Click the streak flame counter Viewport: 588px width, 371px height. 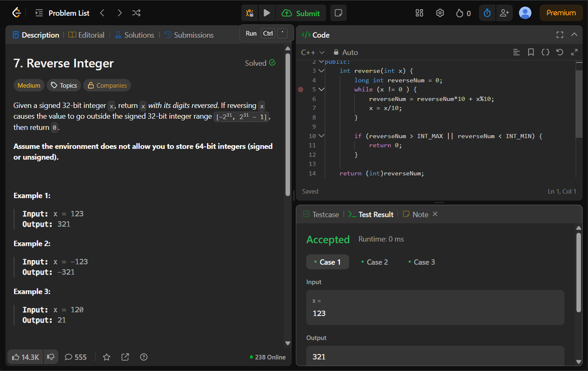pyautogui.click(x=463, y=13)
